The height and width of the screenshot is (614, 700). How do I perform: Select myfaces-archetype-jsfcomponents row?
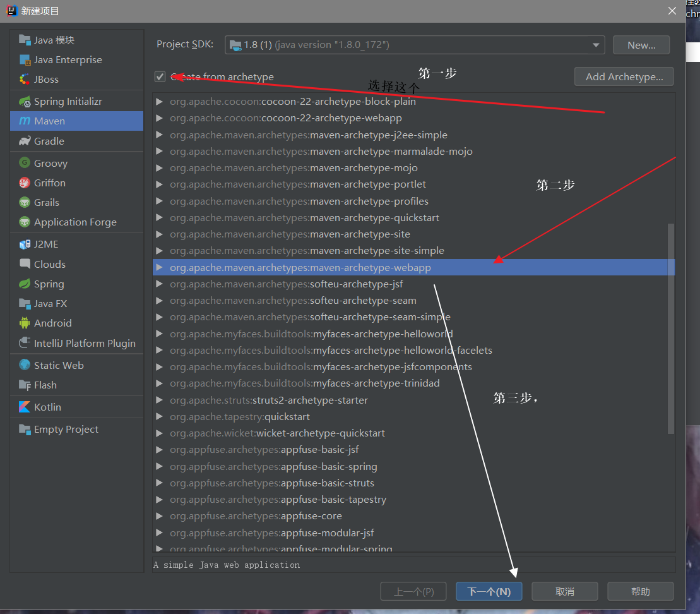pos(413,367)
